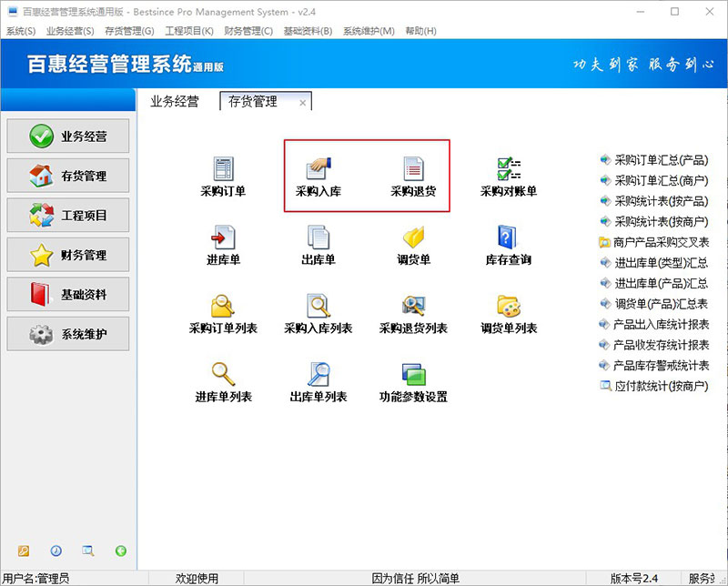The height and width of the screenshot is (586, 728).
Task: Click the monitor search icon at sidebar bottom
Action: (88, 551)
